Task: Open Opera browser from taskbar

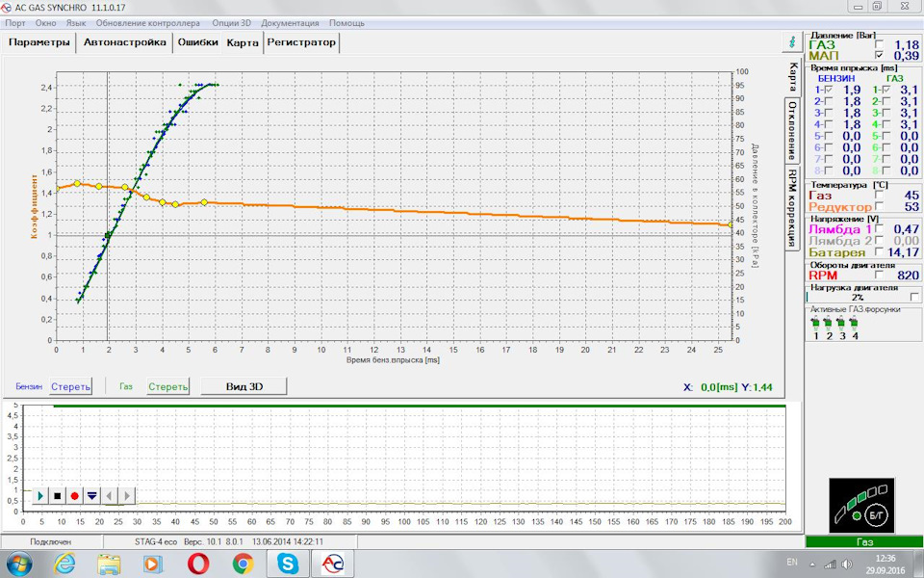Action: (x=198, y=565)
